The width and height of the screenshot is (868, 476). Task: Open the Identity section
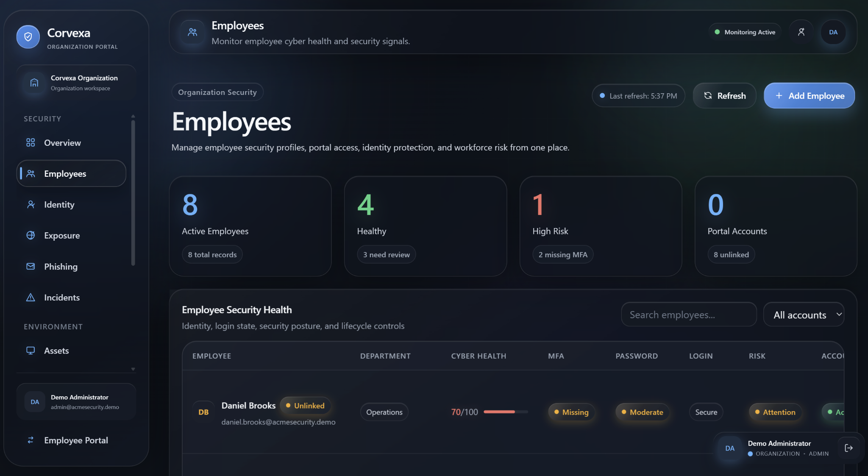click(x=71, y=205)
